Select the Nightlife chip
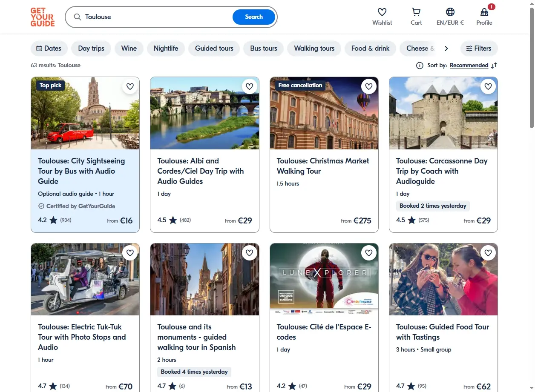This screenshot has height=392, width=535. coord(166,49)
